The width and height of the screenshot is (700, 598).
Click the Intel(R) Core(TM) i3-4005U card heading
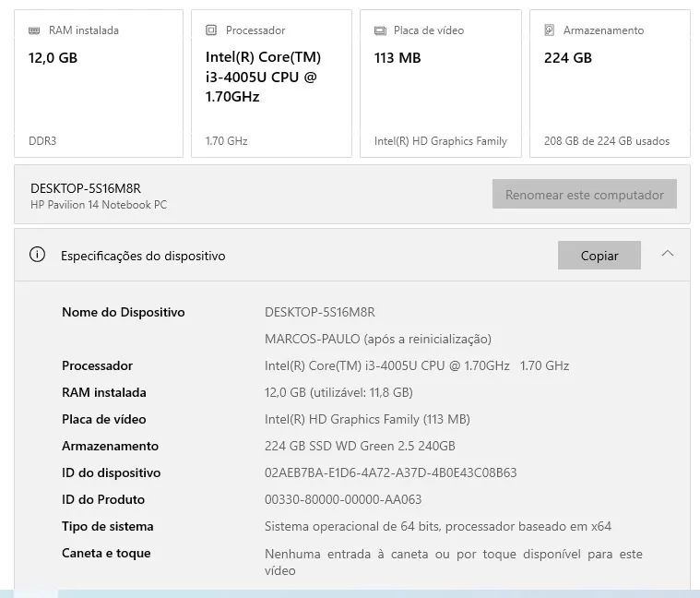point(263,77)
